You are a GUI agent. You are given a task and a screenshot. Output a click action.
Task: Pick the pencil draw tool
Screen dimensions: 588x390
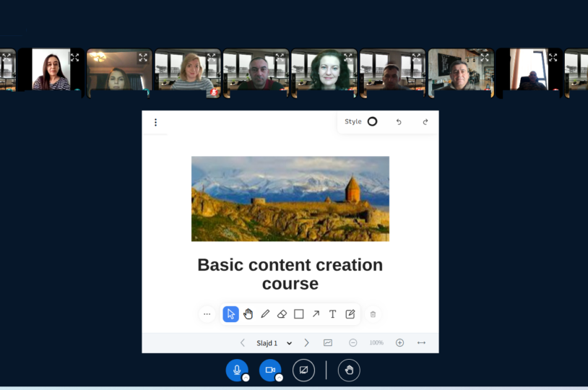(x=265, y=314)
